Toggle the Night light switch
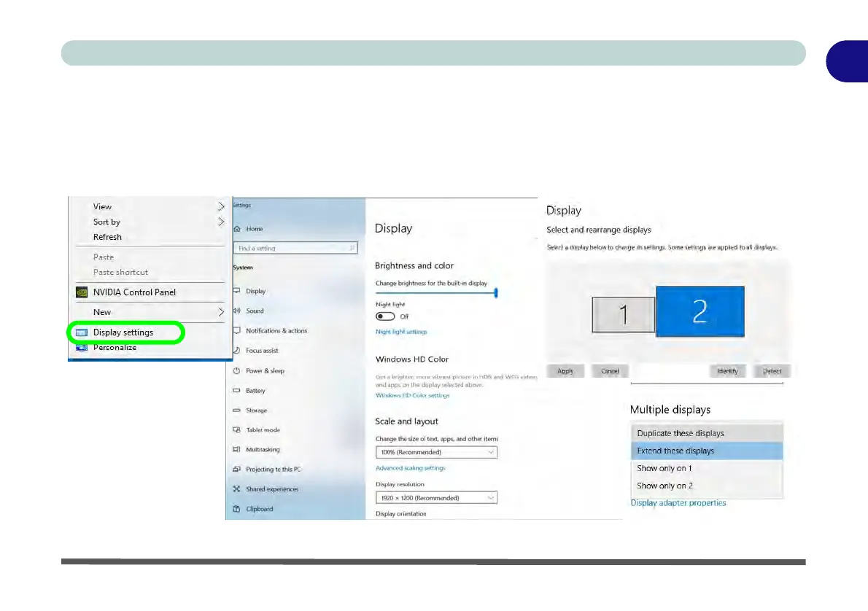Viewport: 868px width, 611px height. point(385,316)
